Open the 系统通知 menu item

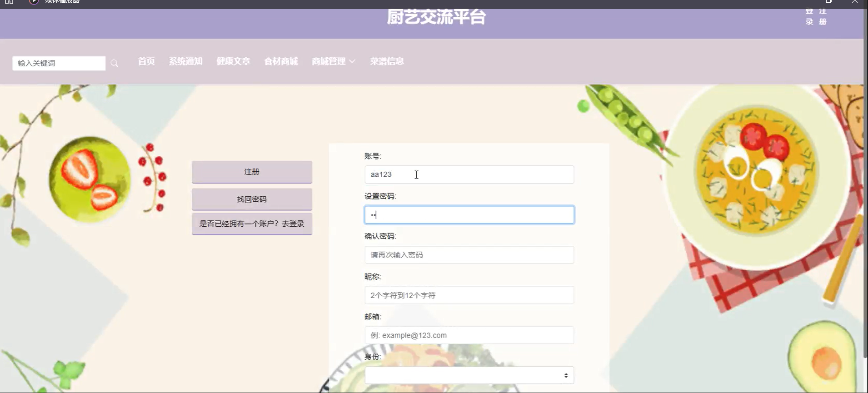(185, 61)
